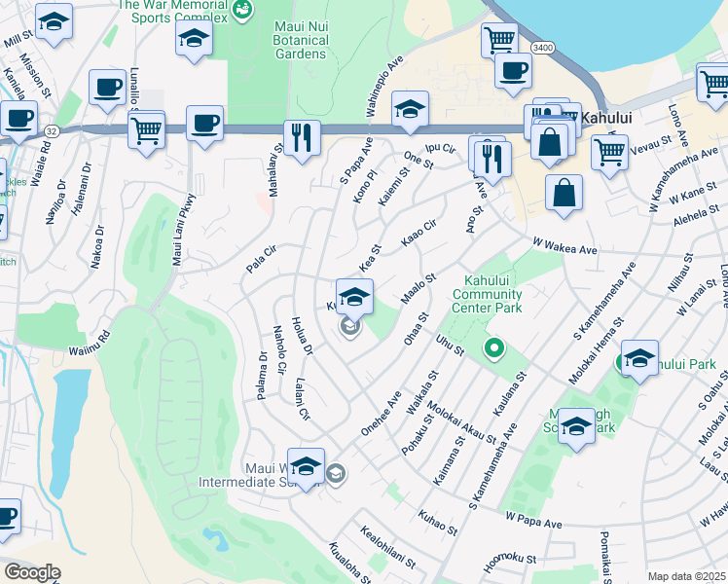Select cafe marker above Maui Lani Pkwy
Viewport: 728px width, 584px height.
204,127
